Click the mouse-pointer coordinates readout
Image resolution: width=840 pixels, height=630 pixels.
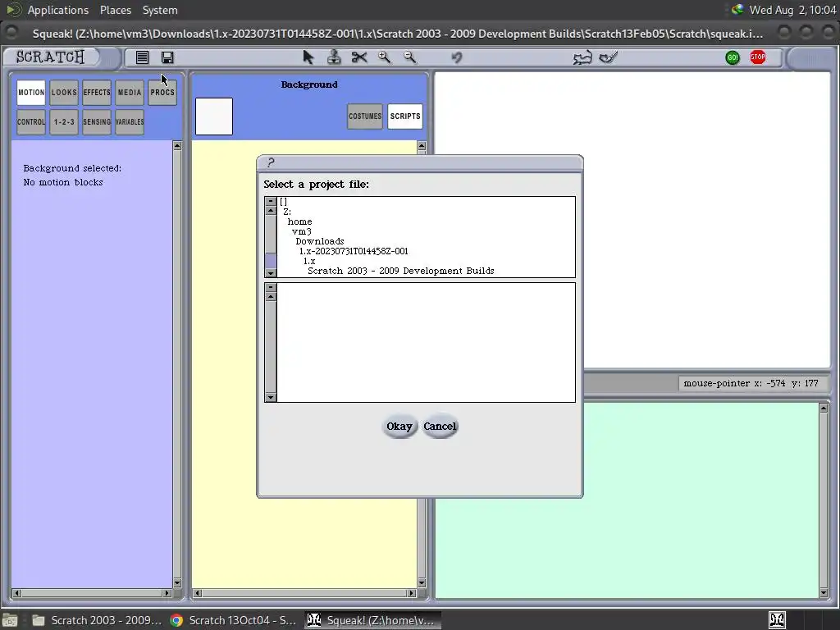pos(751,383)
